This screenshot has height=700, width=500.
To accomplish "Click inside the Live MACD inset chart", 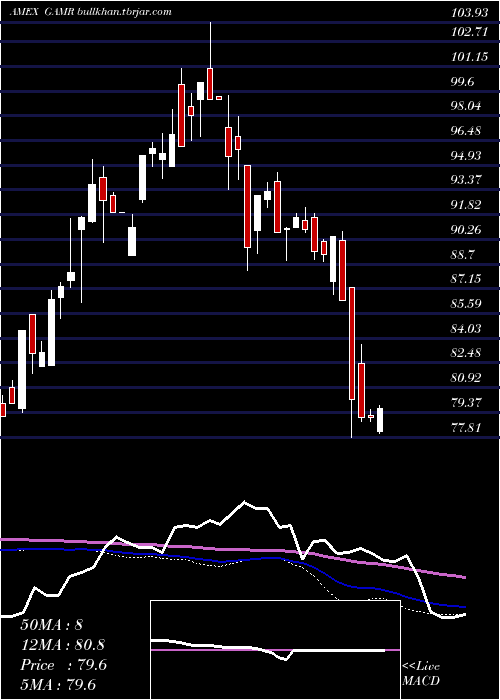I will tap(275, 650).
